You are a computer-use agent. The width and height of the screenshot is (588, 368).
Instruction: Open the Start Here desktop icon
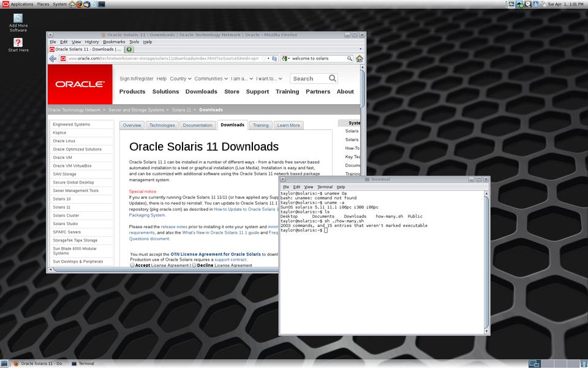18,43
